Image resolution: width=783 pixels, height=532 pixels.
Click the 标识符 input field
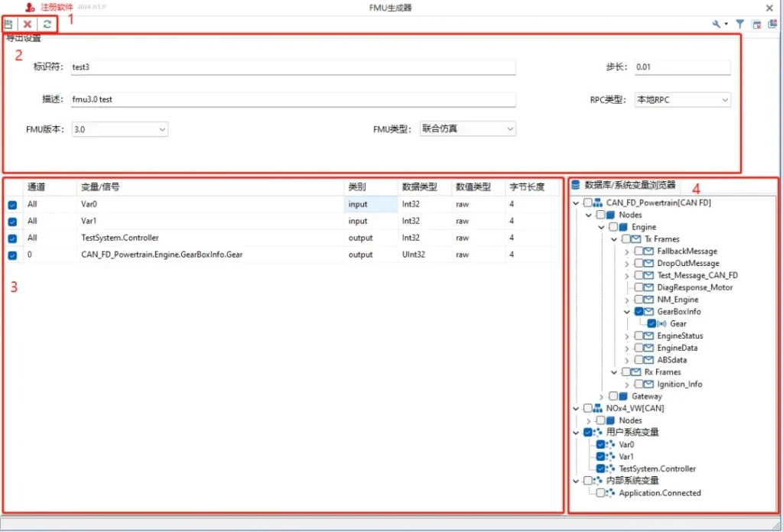[x=293, y=67]
